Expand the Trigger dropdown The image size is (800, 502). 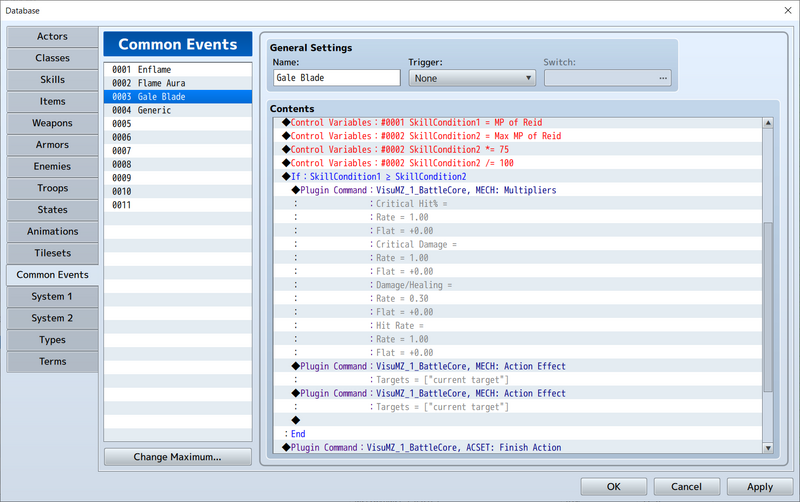tap(472, 78)
